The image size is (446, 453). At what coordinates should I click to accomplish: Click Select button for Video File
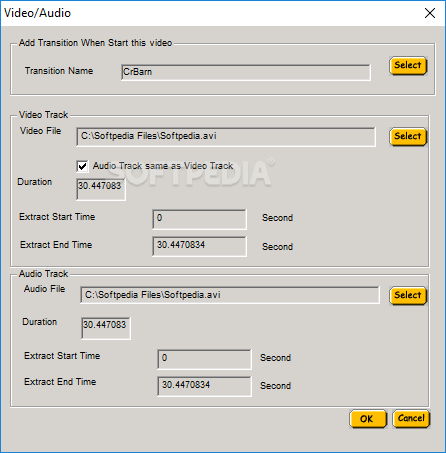[x=408, y=136]
